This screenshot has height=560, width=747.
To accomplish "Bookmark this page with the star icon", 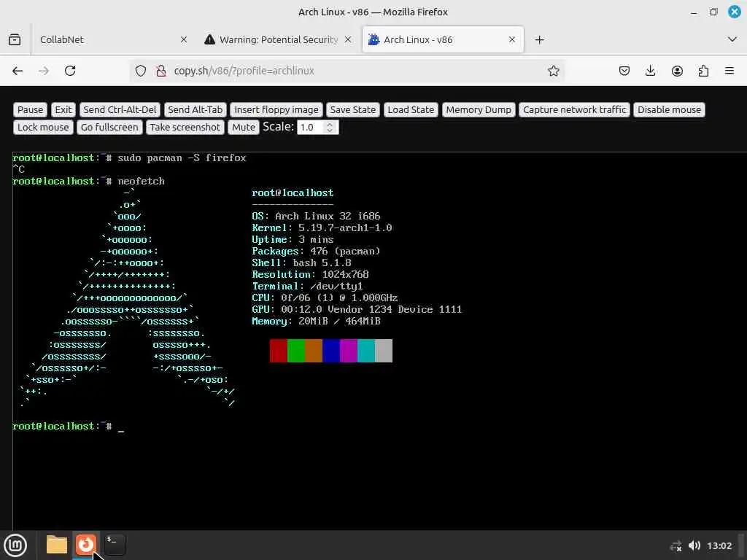I will [553, 71].
